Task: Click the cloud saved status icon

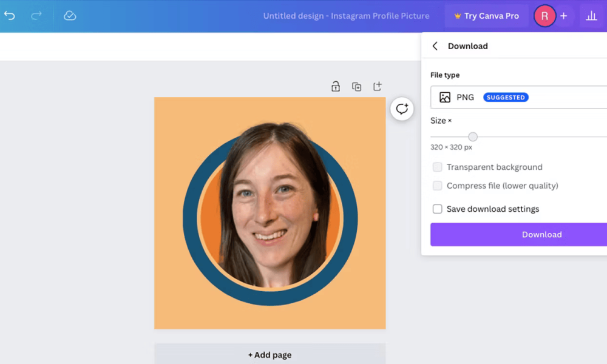Action: click(70, 16)
